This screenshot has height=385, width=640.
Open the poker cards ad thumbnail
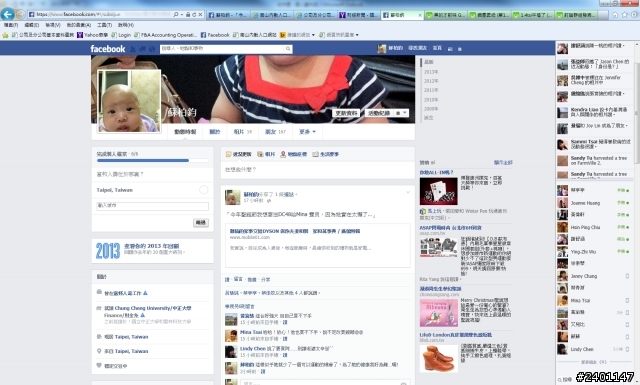coord(438,191)
